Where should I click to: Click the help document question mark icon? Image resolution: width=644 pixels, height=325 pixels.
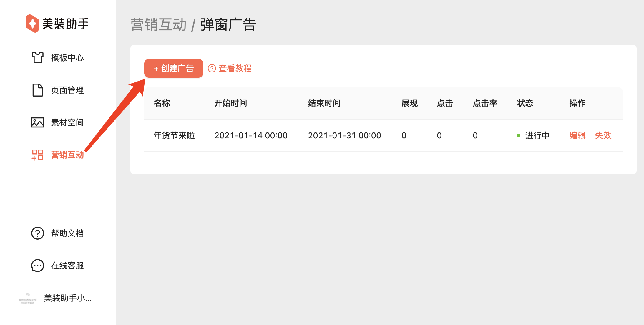point(37,233)
